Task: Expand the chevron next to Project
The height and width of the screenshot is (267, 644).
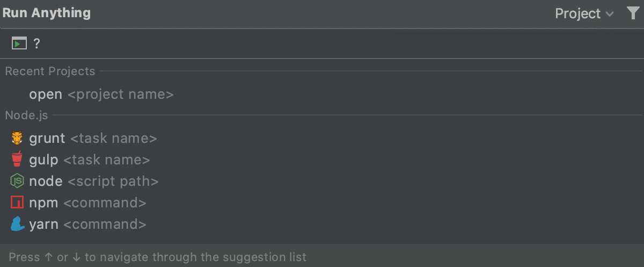Action: (x=610, y=14)
